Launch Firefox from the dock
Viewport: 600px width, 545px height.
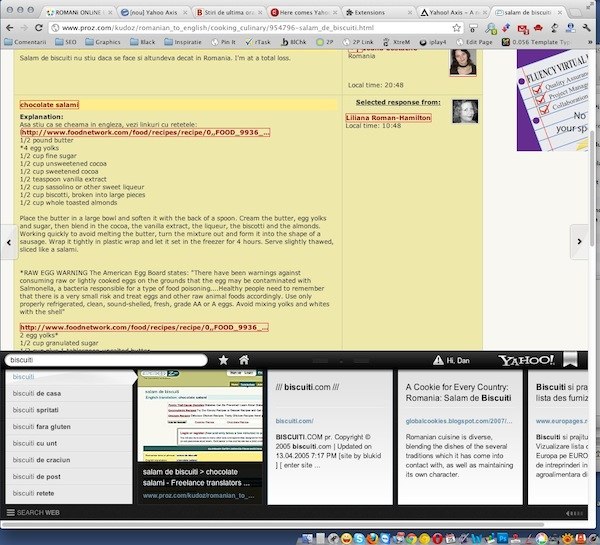coord(372,538)
